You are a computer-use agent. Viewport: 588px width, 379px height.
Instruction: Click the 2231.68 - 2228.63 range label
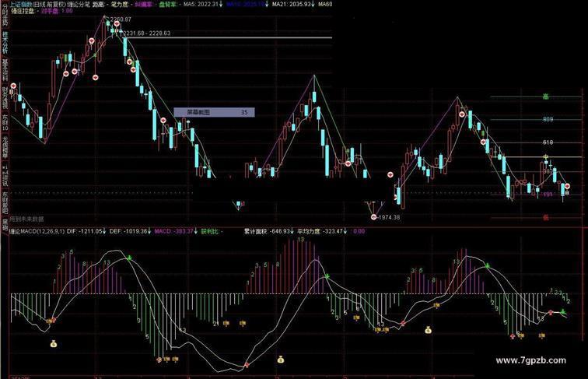tap(147, 33)
